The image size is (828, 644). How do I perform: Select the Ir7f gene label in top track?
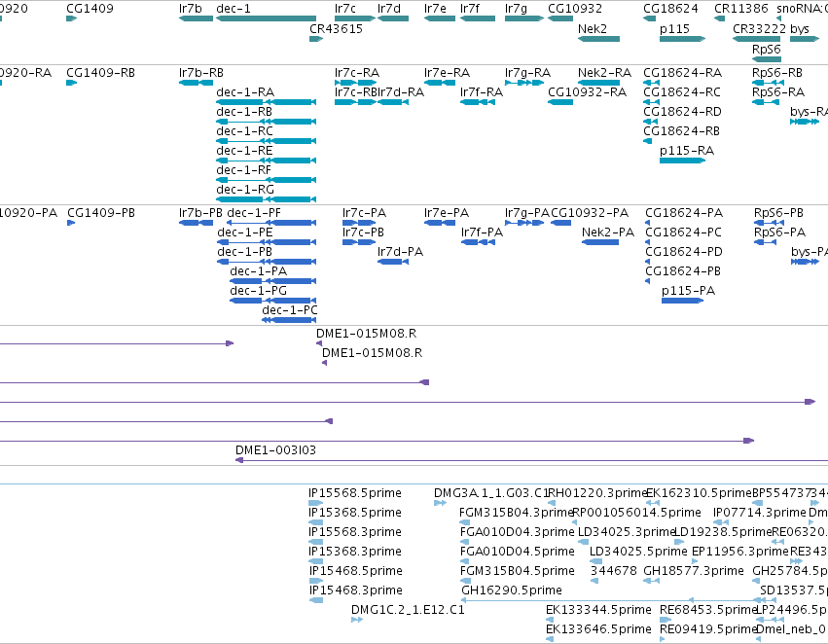[x=469, y=9]
